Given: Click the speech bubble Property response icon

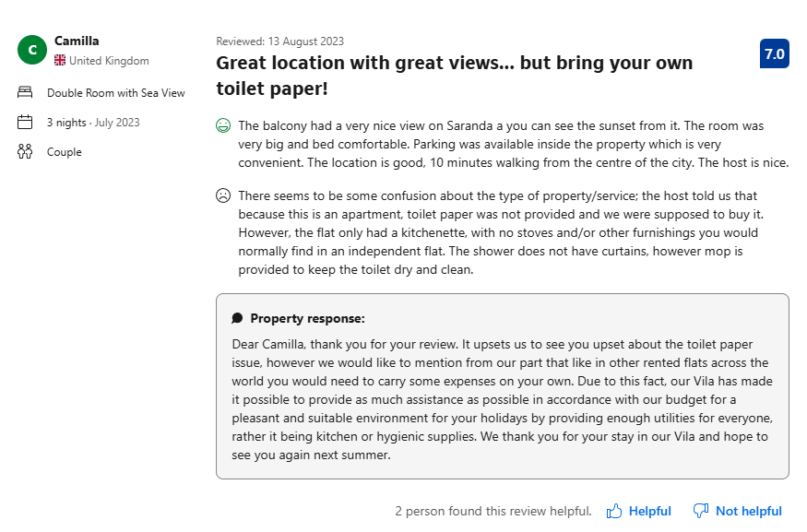Looking at the screenshot, I should click(x=237, y=318).
